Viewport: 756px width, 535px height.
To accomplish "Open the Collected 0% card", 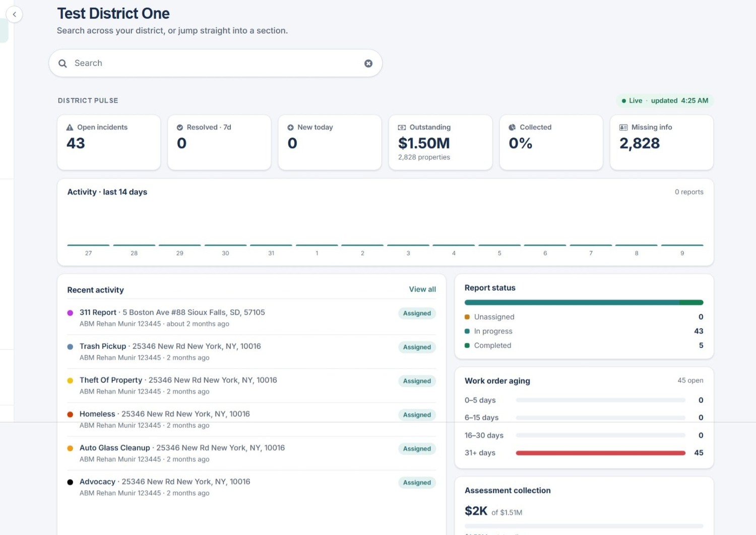I will click(x=551, y=143).
